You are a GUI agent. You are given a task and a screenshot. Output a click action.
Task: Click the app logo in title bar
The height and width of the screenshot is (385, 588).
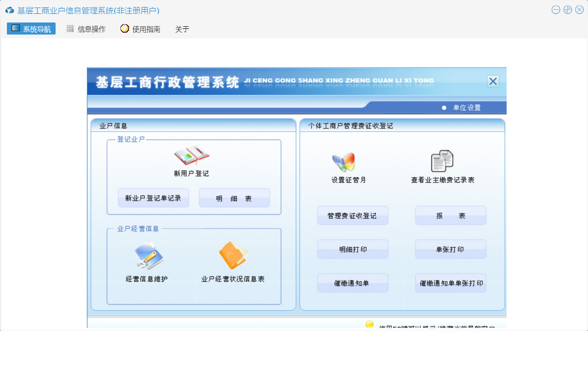tap(10, 10)
